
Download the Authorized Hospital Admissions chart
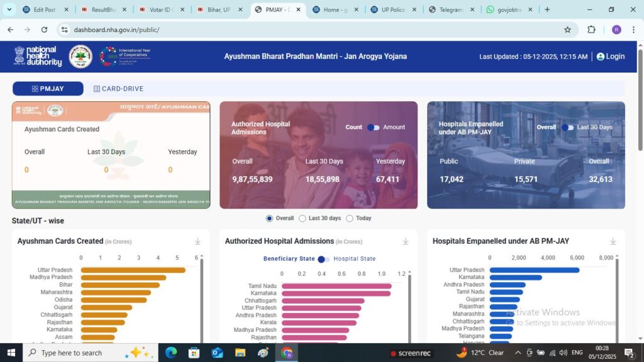pyautogui.click(x=406, y=241)
